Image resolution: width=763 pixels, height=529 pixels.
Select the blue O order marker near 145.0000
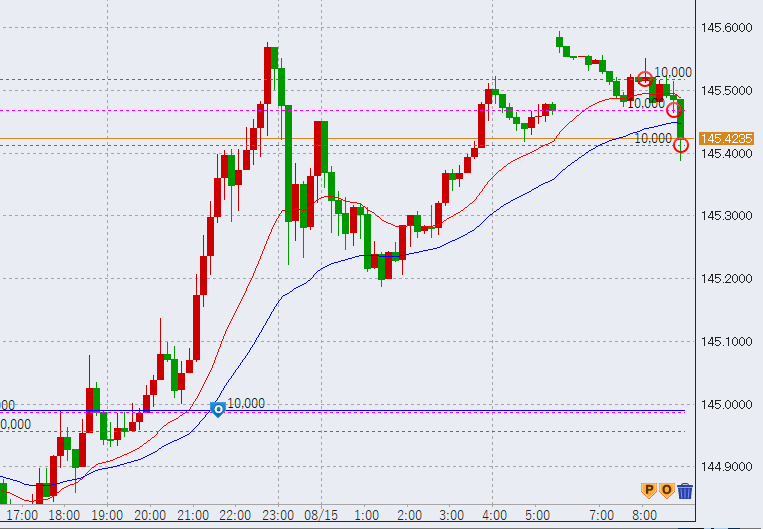pos(217,409)
